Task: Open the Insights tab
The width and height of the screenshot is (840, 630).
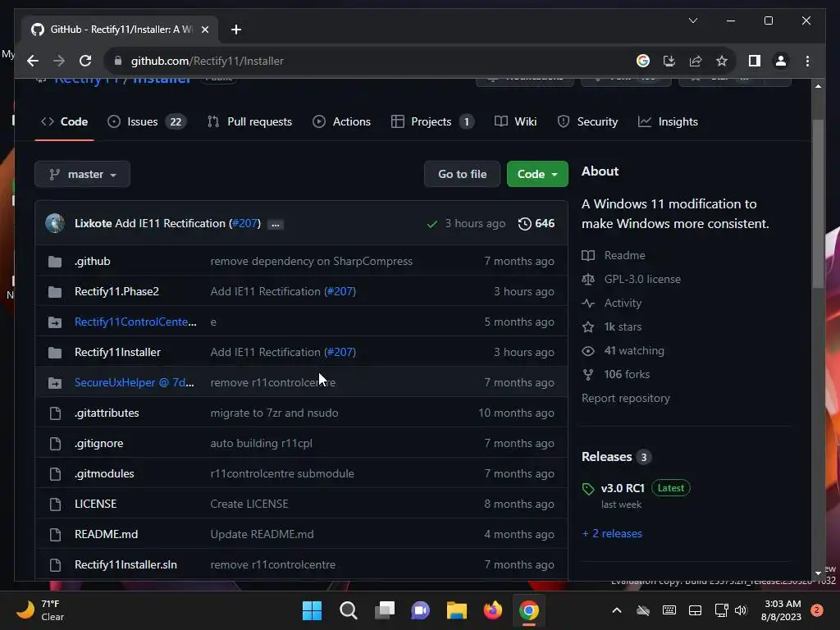Action: [x=668, y=121]
